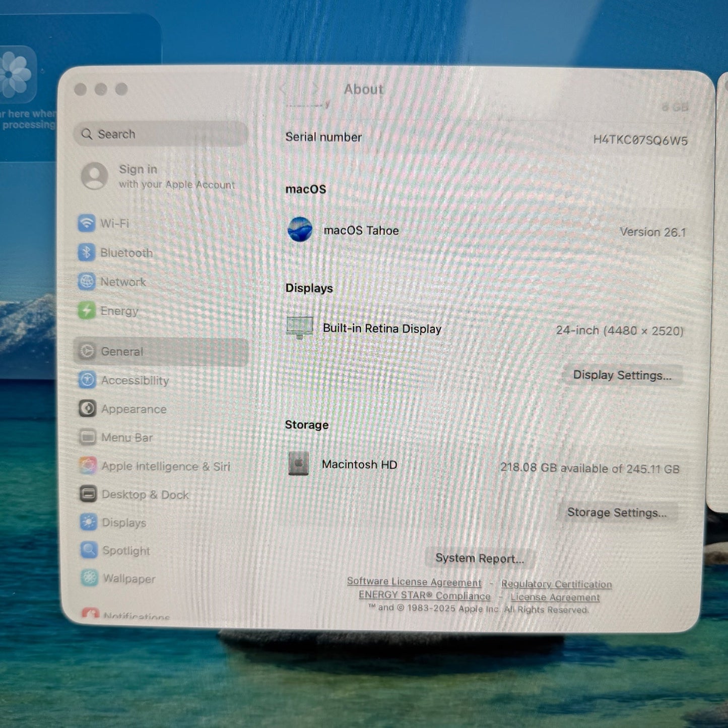Viewport: 728px width, 728px height.
Task: Open ENERGY STAR Compliance link
Action: (424, 595)
